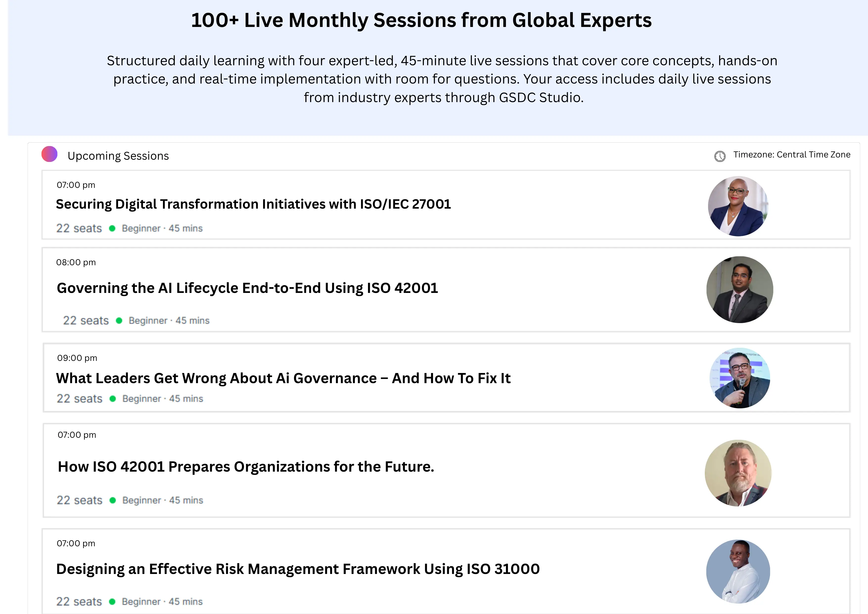Screen dimensions: 868x614
Task: Click the gradient circle beside Upcoming Sessions
Action: pyautogui.click(x=49, y=154)
